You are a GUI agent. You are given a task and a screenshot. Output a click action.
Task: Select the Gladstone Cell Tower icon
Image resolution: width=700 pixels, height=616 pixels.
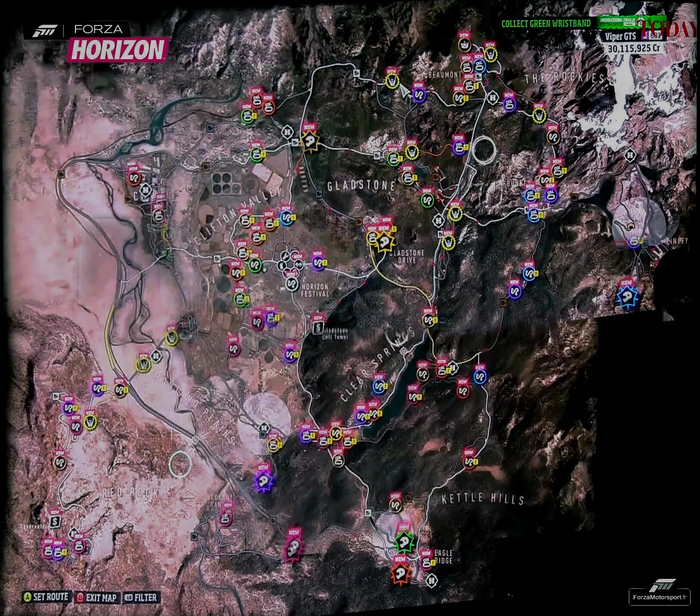pos(318,327)
